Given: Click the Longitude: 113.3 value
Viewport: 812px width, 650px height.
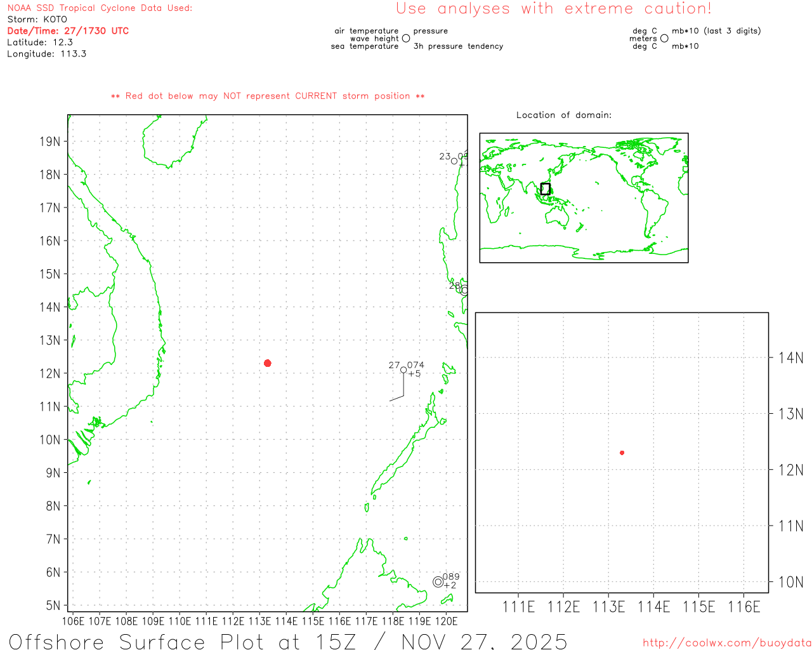Looking at the screenshot, I should coord(47,54).
